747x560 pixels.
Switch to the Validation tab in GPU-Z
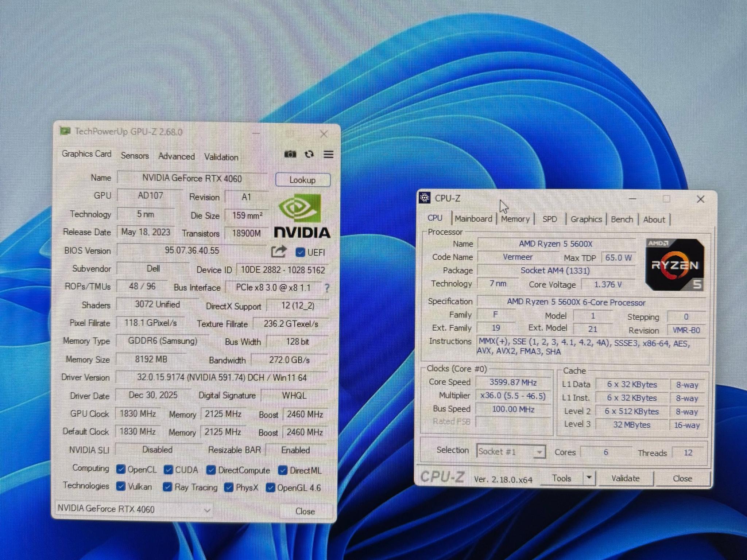(x=221, y=157)
